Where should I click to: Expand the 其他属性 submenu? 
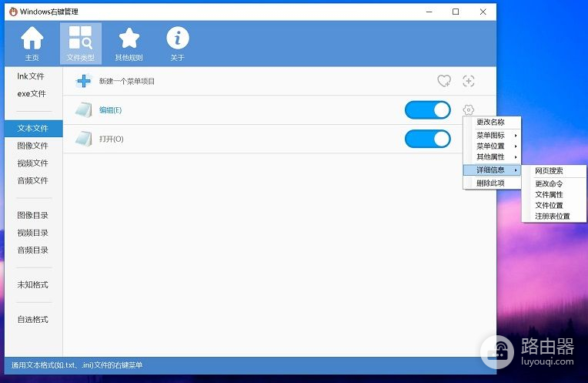pyautogui.click(x=493, y=157)
